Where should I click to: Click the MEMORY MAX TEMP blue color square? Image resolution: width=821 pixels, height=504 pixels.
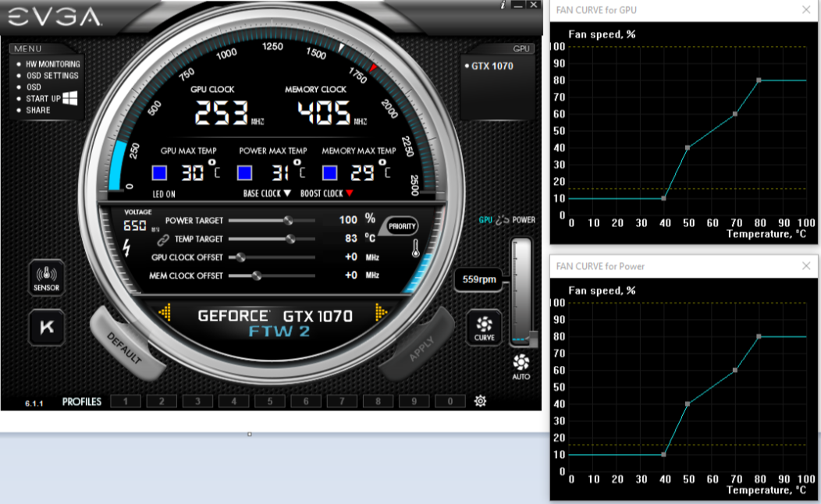pos(329,172)
